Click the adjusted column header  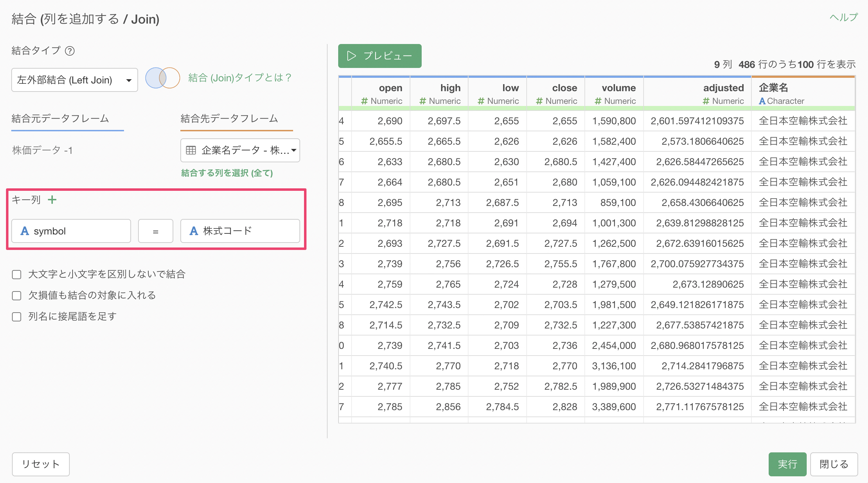(x=723, y=88)
